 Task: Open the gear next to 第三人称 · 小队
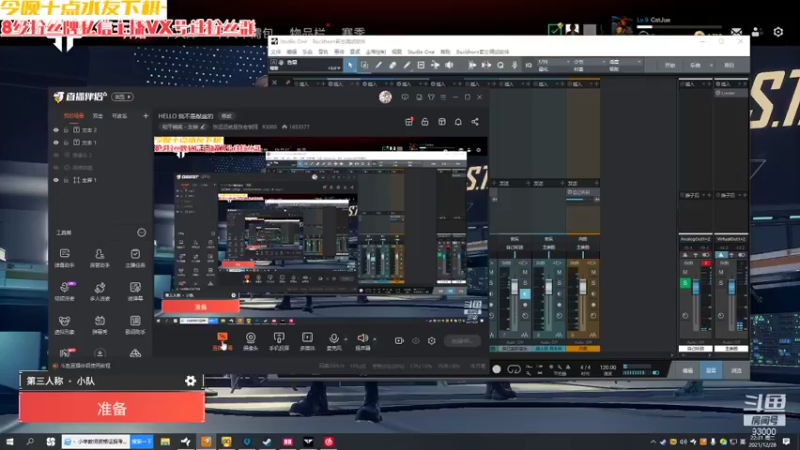point(190,381)
